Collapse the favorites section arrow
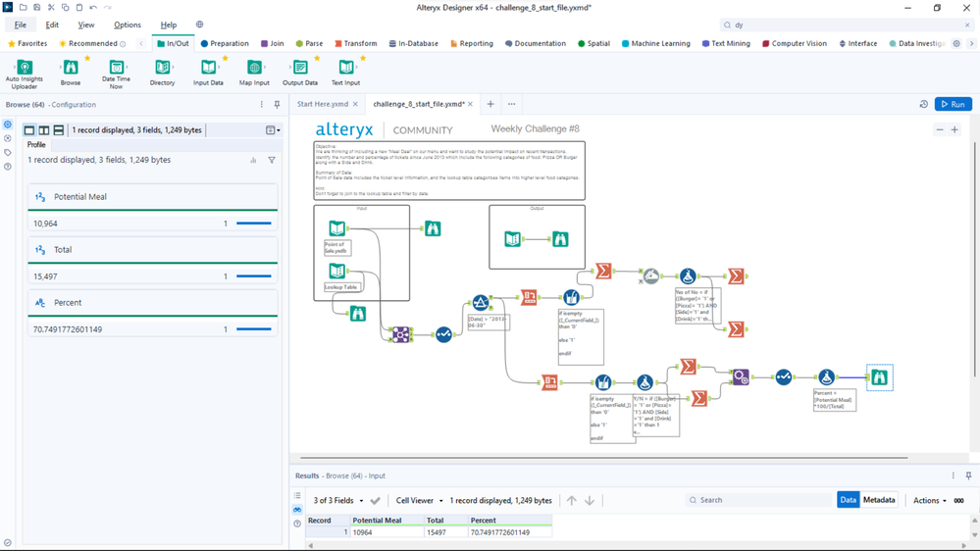This screenshot has width=980, height=551. [141, 44]
